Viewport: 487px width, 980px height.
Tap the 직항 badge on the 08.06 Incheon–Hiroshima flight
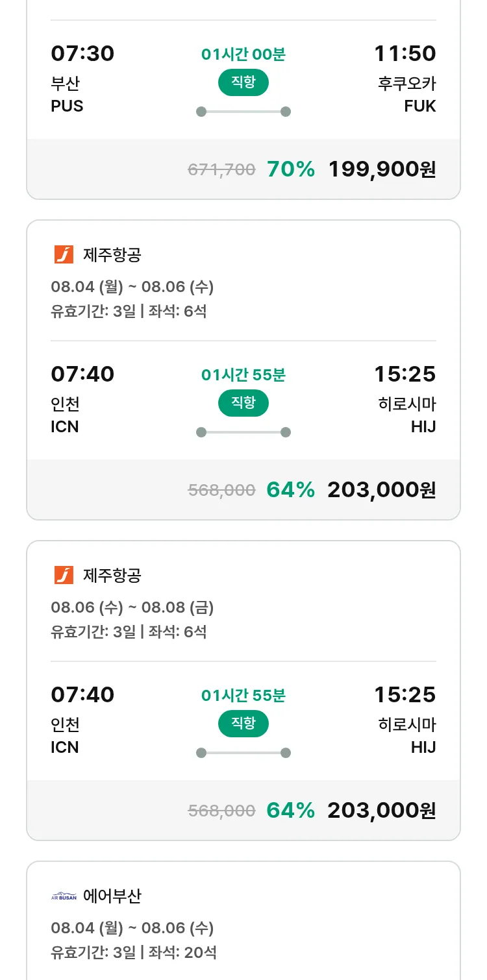pyautogui.click(x=243, y=724)
